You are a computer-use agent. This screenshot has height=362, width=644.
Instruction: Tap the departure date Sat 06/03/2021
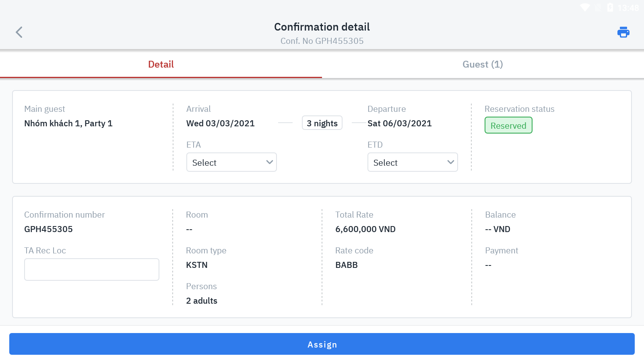(x=399, y=123)
